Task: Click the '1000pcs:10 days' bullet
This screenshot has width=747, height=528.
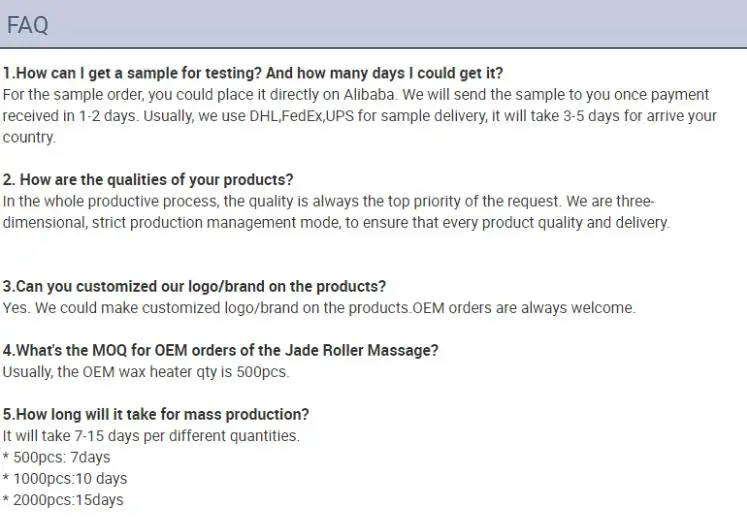Action: 65,479
